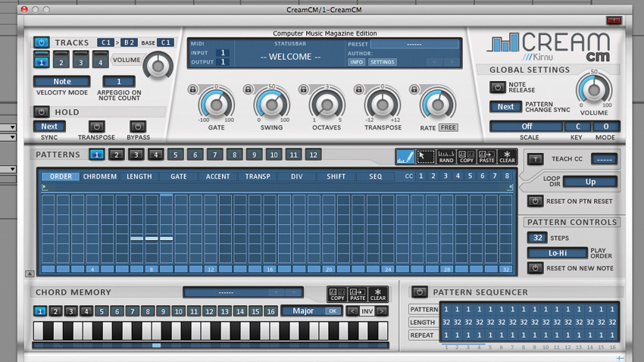Adjust the Global Settings Volume knob
This screenshot has width=644, height=362.
(x=594, y=90)
